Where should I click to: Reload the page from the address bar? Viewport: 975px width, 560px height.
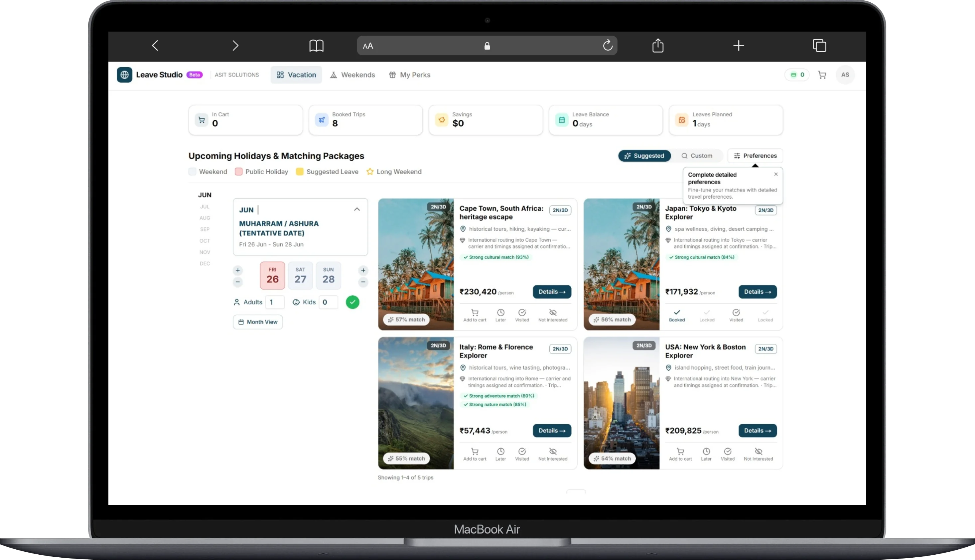point(607,45)
